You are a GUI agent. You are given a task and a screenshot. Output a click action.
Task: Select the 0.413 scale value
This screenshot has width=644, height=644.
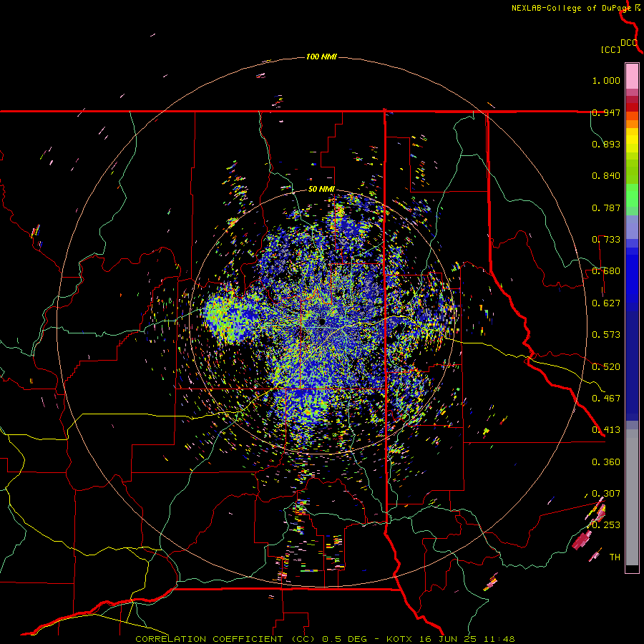click(606, 430)
